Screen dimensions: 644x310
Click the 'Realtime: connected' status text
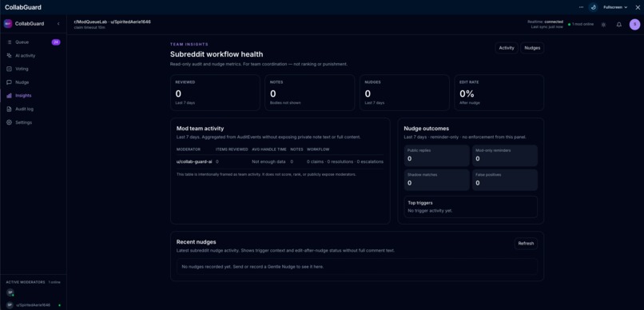[546, 22]
